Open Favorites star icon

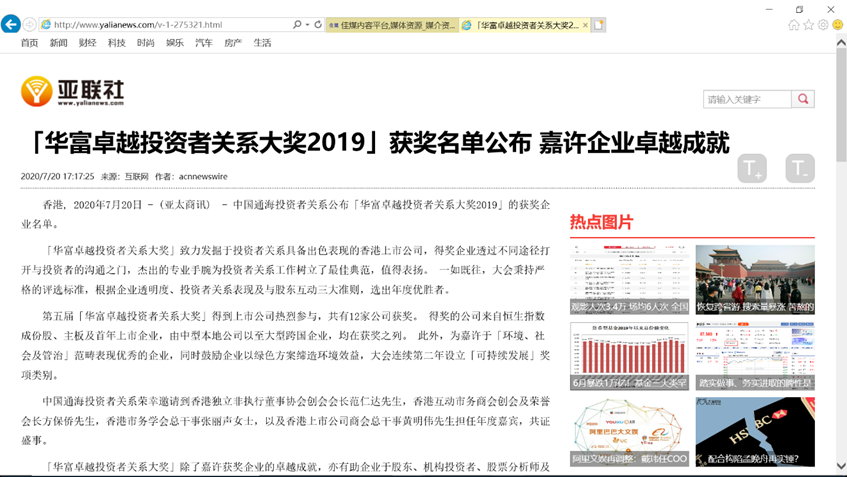coord(808,25)
